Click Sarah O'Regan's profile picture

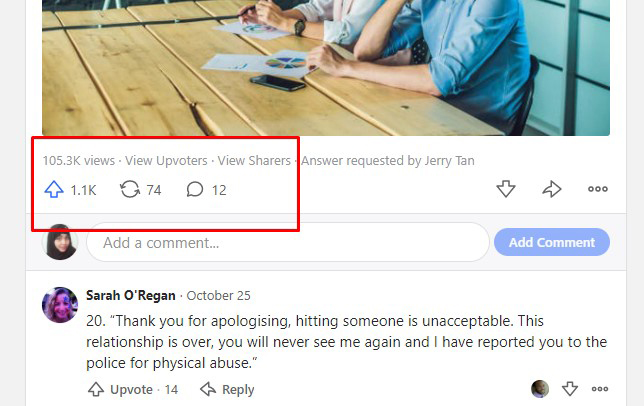click(x=60, y=305)
